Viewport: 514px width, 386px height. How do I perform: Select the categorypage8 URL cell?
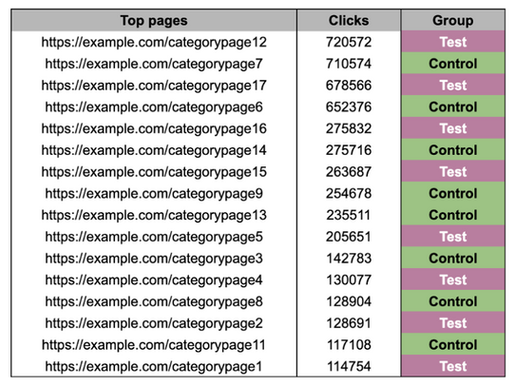point(154,302)
